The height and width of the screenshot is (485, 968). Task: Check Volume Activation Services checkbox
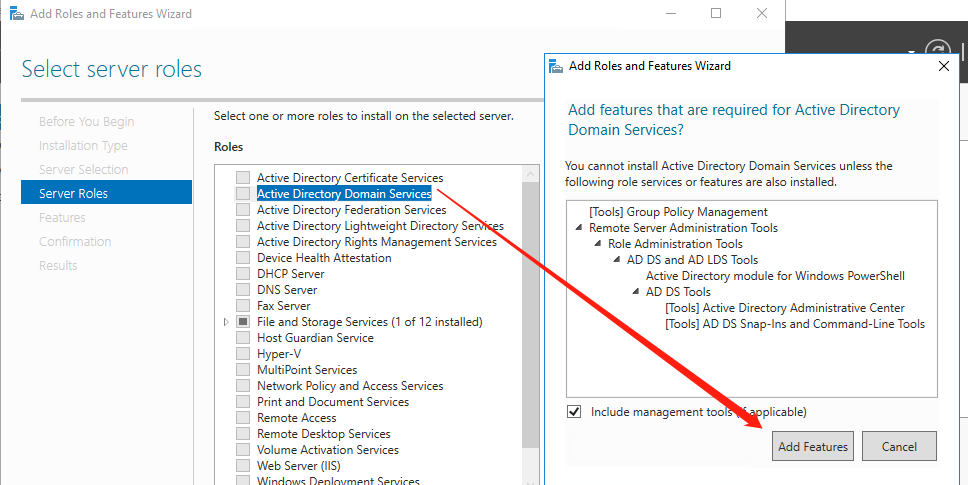point(243,450)
